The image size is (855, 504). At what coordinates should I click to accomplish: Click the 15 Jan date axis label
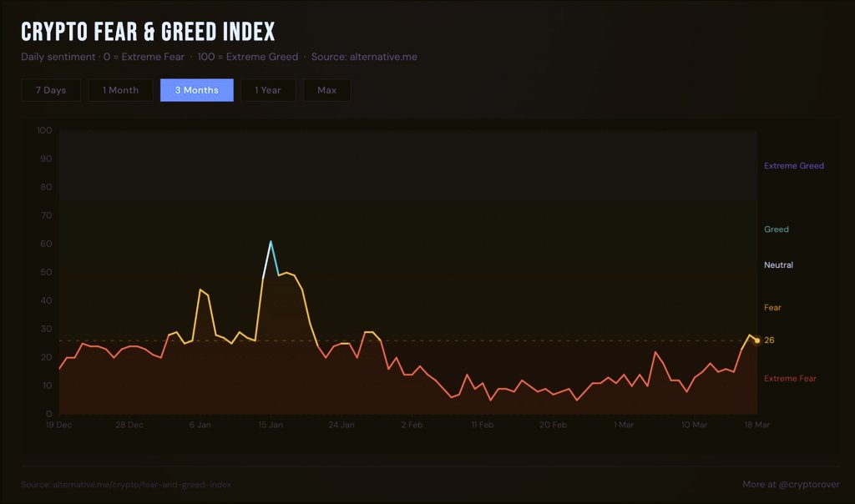[x=271, y=425]
